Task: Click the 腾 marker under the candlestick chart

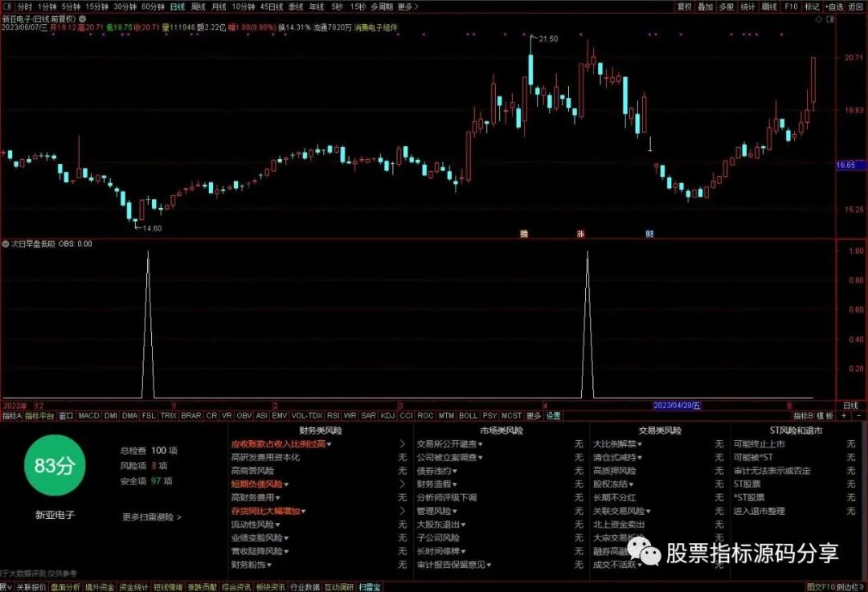Action: [524, 234]
